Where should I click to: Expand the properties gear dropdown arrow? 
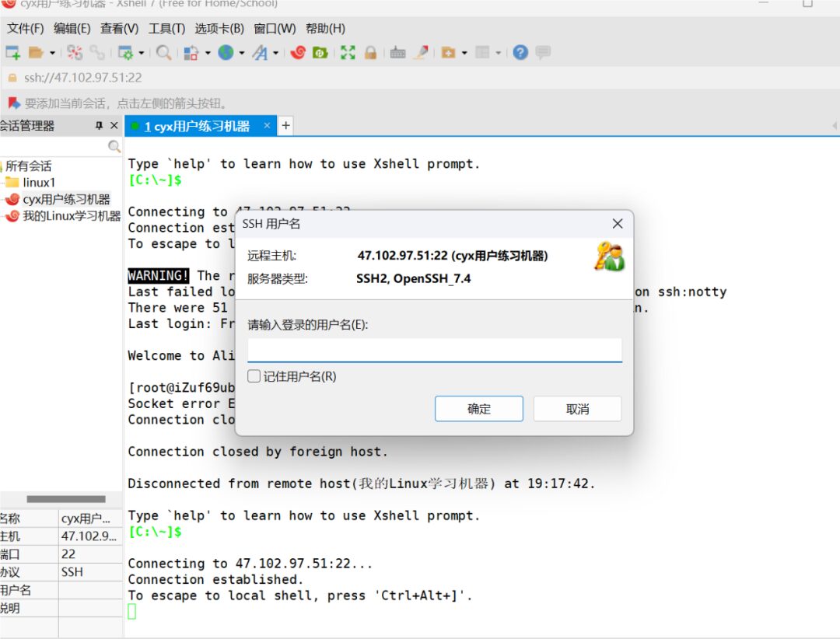142,53
